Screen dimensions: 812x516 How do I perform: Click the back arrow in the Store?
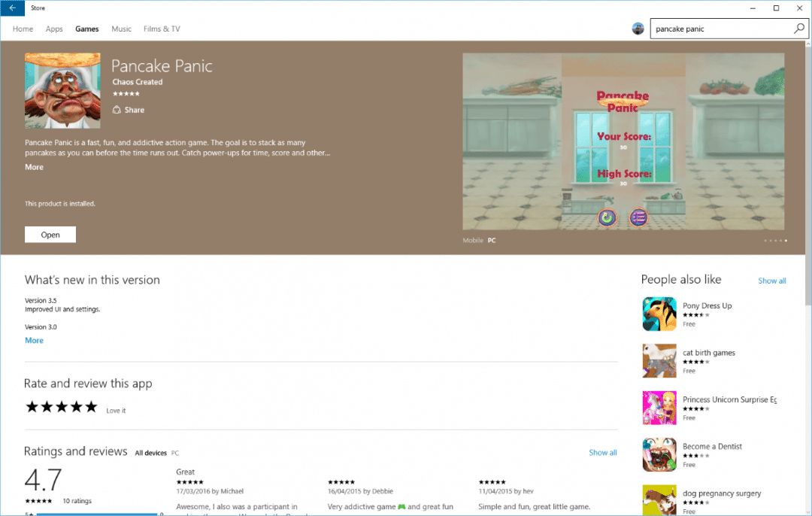tap(11, 8)
